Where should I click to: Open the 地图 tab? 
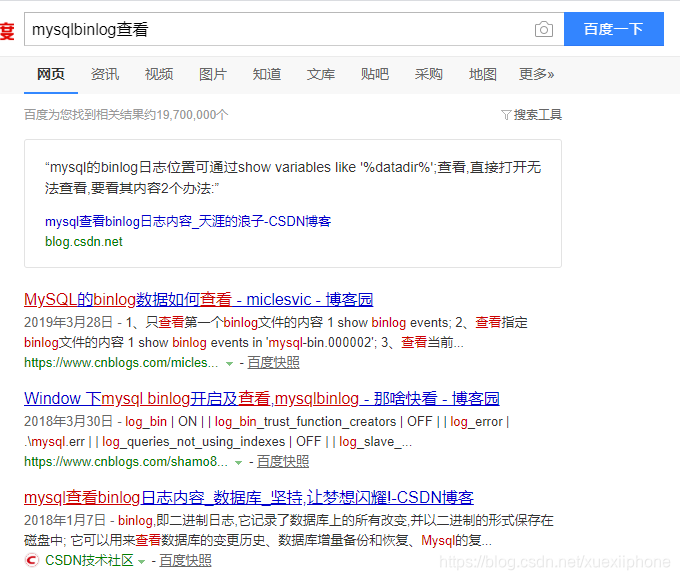[483, 74]
